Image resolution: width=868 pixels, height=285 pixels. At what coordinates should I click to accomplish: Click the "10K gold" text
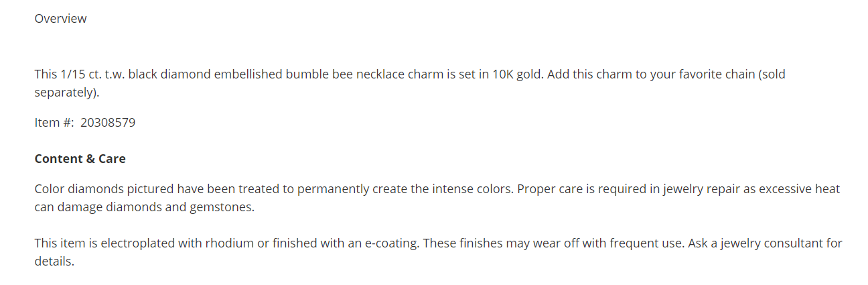[x=516, y=74]
